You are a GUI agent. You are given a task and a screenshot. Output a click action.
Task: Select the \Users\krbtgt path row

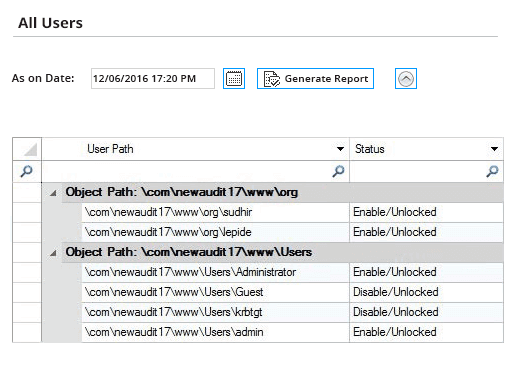tap(215, 312)
